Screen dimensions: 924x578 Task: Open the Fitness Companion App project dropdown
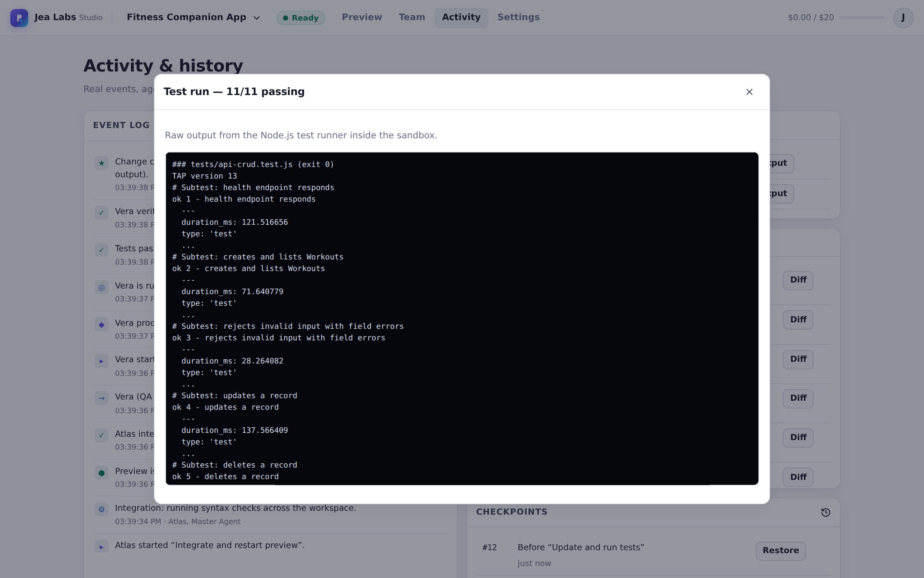tap(193, 18)
